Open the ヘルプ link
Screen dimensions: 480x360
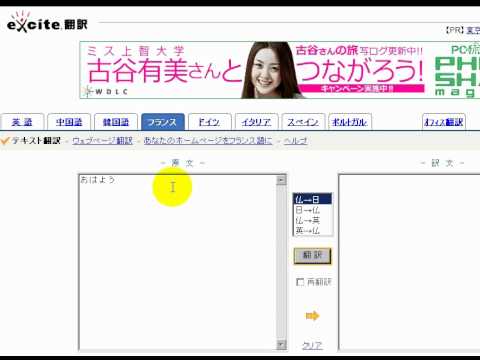pyautogui.click(x=295, y=141)
